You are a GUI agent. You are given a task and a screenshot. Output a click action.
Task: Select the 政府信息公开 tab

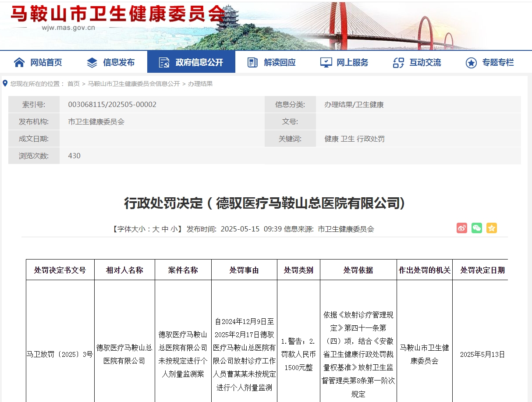[x=191, y=62]
